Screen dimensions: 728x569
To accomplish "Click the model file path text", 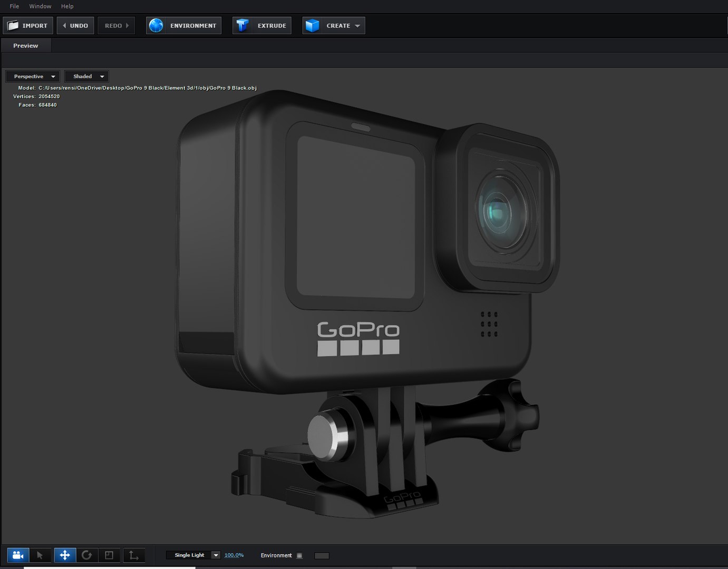I will pyautogui.click(x=148, y=88).
